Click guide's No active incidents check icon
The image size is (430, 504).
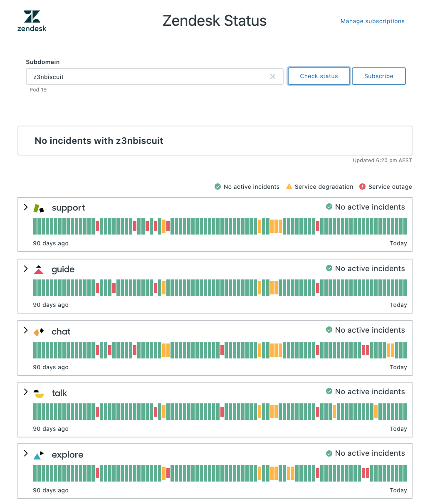(x=329, y=268)
